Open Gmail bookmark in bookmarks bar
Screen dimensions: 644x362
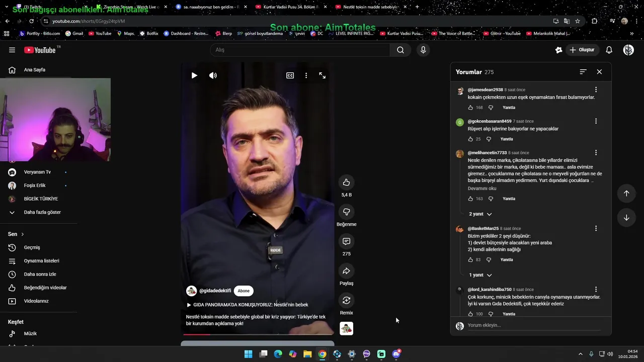tap(74, 34)
